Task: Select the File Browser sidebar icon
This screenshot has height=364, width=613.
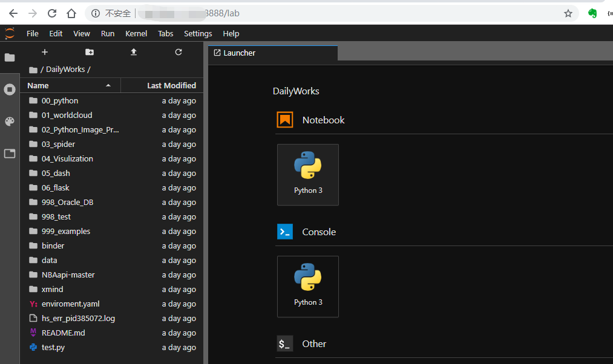Action: tap(10, 58)
